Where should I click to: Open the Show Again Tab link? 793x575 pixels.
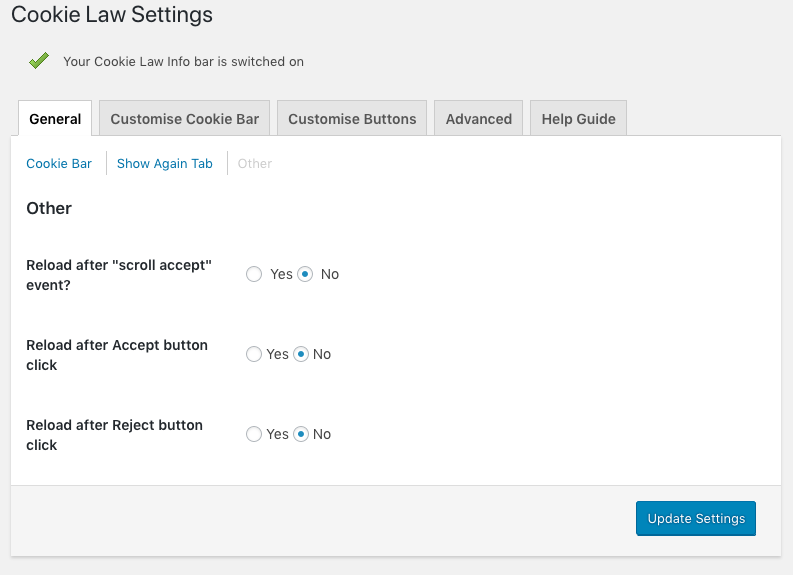click(165, 163)
